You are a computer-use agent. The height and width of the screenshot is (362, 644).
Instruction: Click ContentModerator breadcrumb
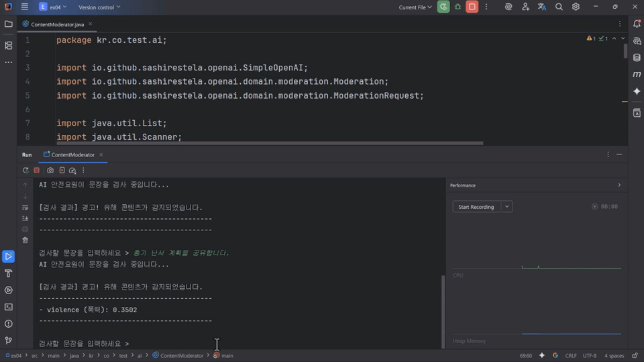tap(178, 355)
